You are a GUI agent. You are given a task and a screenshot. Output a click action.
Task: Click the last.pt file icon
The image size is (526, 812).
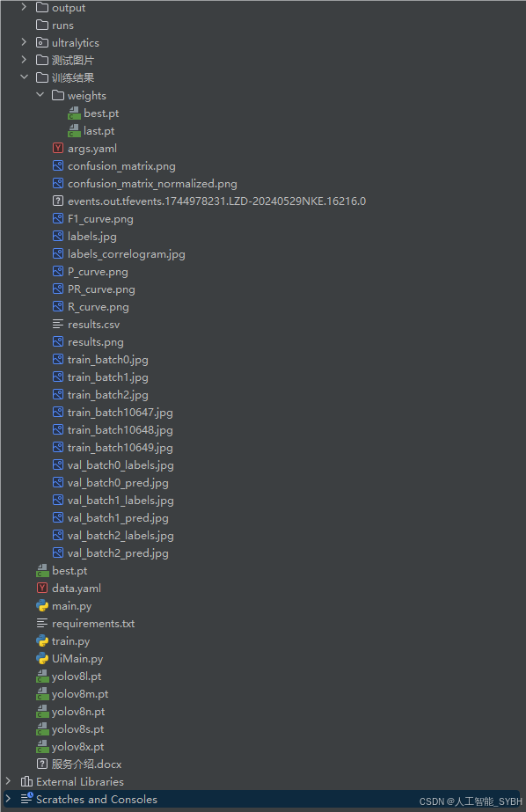click(74, 130)
